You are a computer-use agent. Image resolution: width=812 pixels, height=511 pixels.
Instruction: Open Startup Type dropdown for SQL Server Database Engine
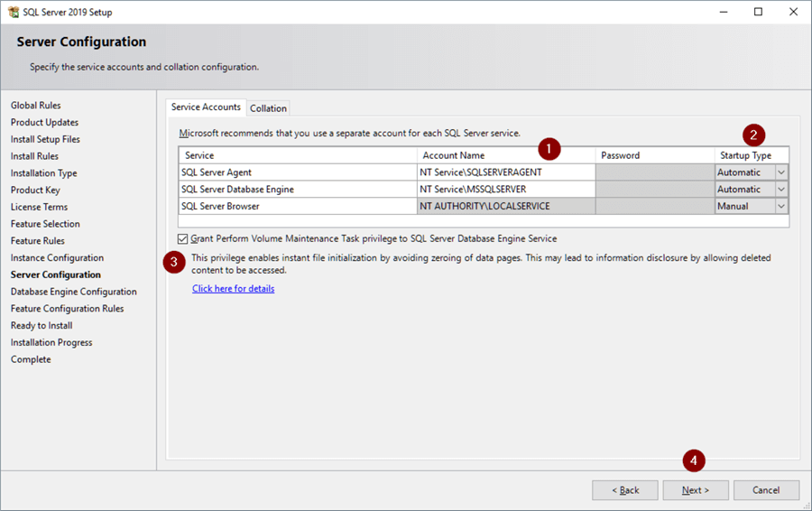pyautogui.click(x=781, y=190)
